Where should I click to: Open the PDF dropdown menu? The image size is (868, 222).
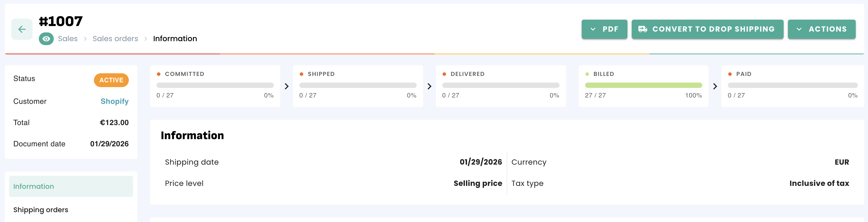click(604, 29)
